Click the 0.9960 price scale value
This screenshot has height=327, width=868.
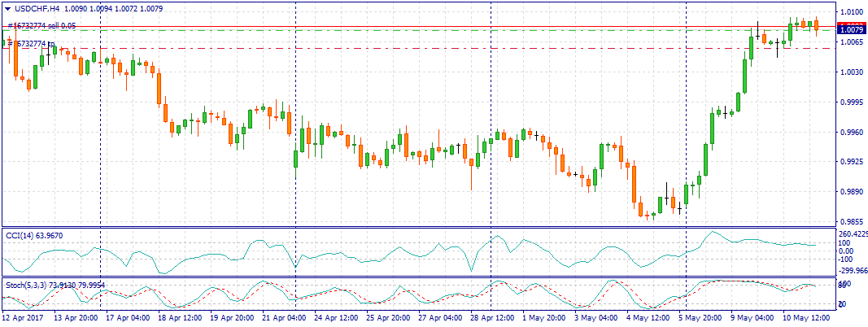pos(851,132)
